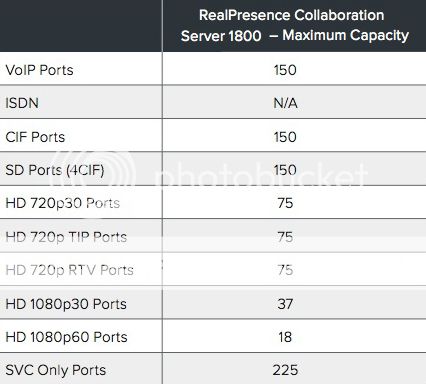Click the 150 value for CIF Ports

285,137
